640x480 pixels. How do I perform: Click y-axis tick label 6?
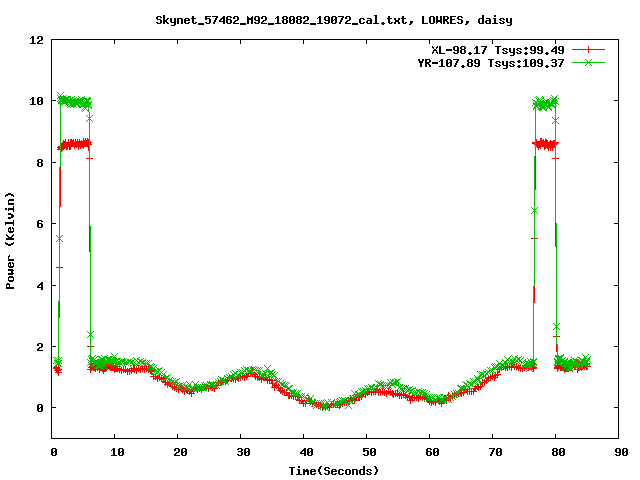40,224
